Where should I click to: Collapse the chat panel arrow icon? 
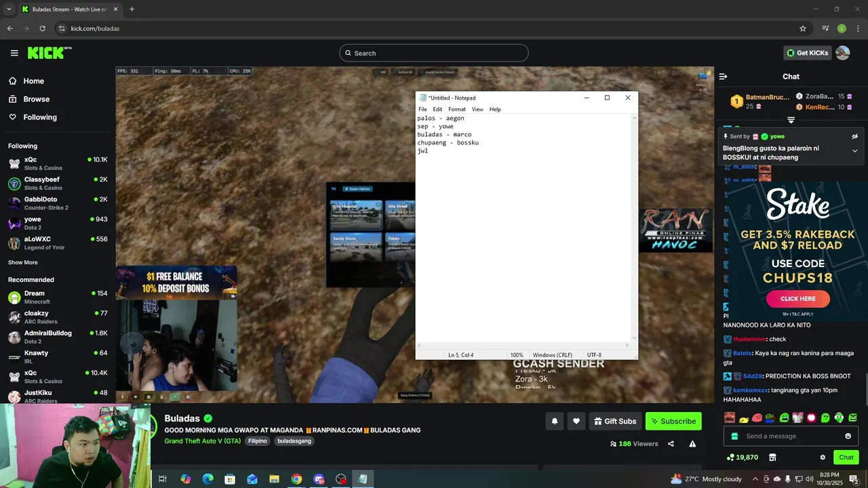coord(723,77)
